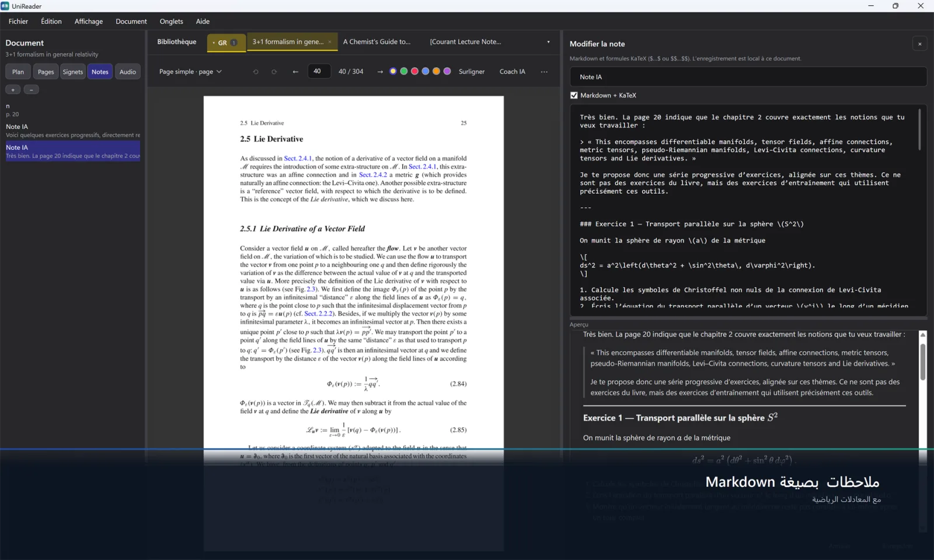
Task: Open the Affichage menu
Action: pyautogui.click(x=89, y=22)
